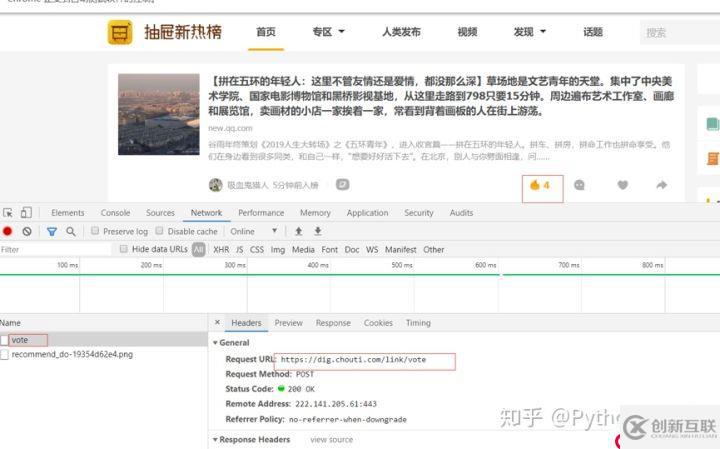This screenshot has height=449, width=720.
Task: Open the Online throttling dropdown
Action: 254,231
